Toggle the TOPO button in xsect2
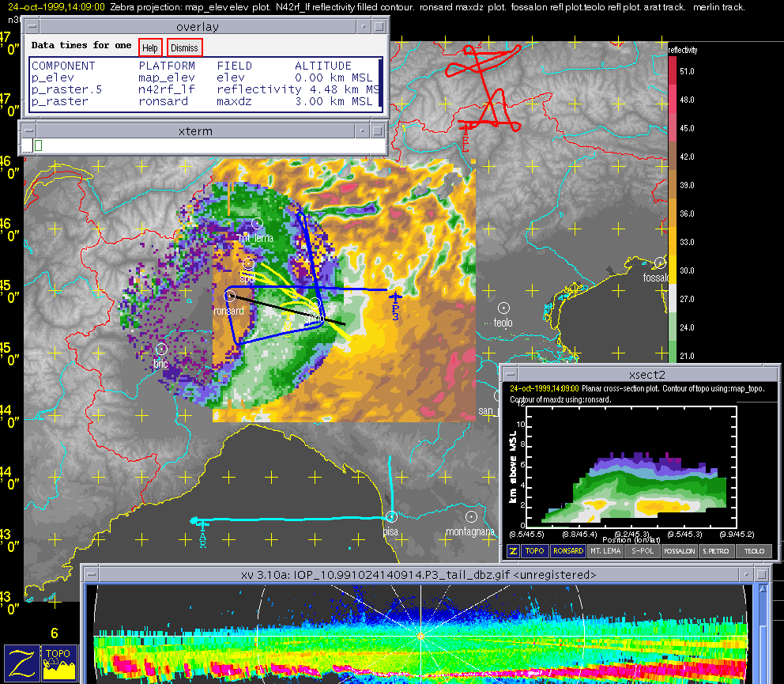 536,551
